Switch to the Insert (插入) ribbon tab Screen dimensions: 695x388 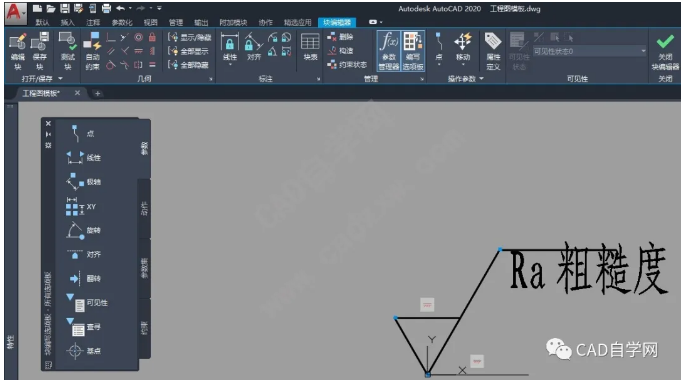click(x=67, y=22)
